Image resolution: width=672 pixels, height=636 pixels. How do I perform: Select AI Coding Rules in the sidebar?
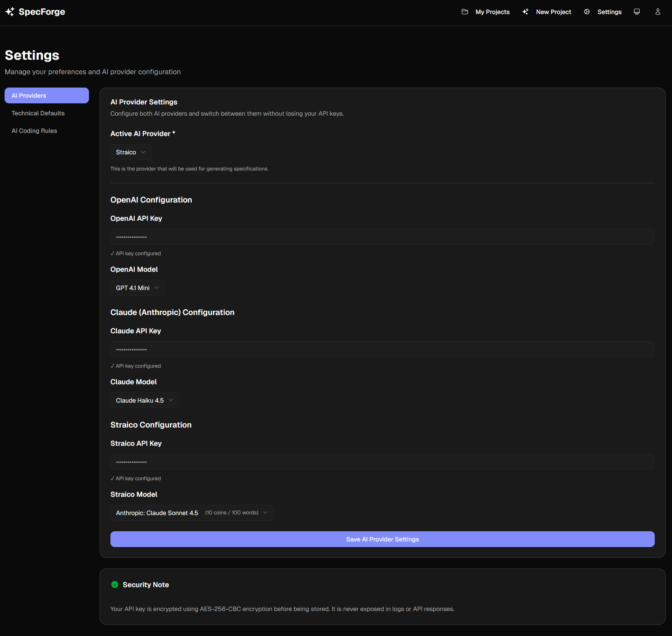tap(34, 130)
